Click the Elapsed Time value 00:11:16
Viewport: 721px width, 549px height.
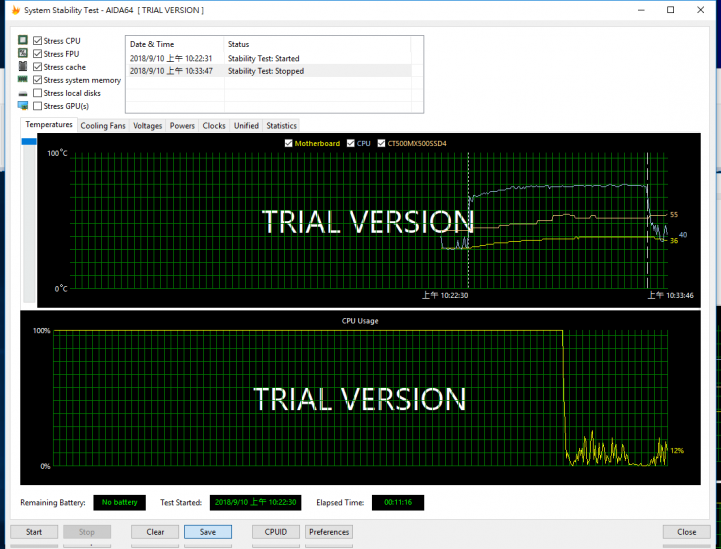point(398,503)
